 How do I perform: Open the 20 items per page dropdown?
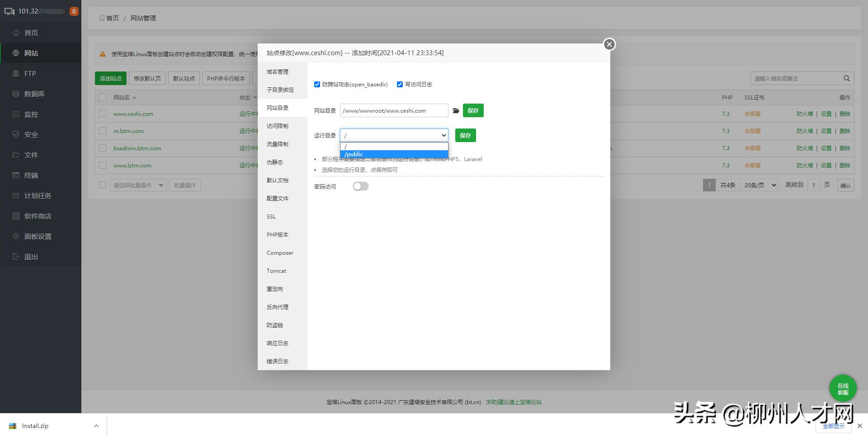(x=759, y=185)
